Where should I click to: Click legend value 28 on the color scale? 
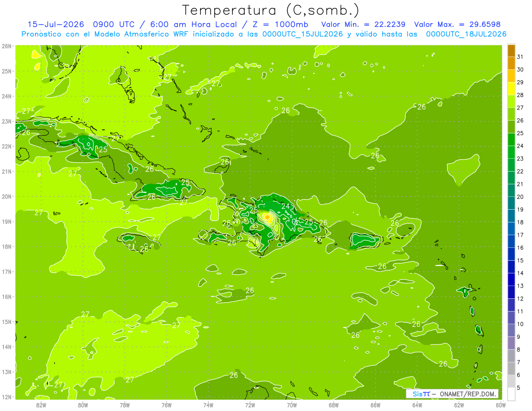(520, 95)
